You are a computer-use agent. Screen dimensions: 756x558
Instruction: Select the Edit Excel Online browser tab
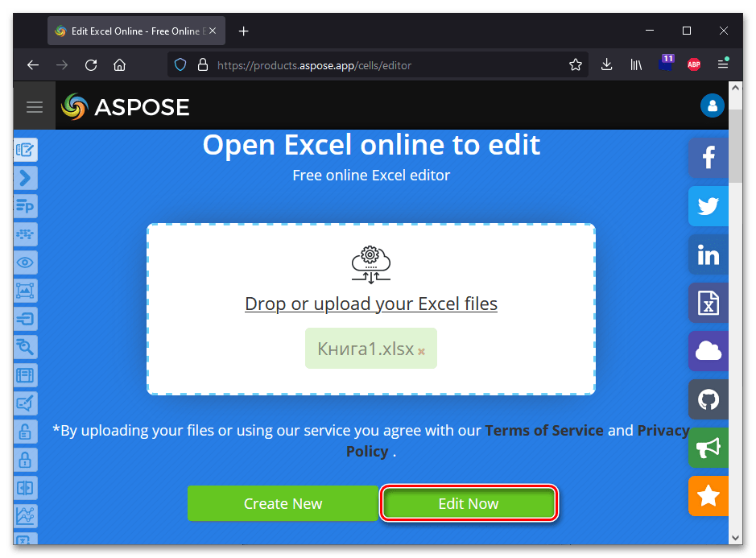[x=136, y=31]
